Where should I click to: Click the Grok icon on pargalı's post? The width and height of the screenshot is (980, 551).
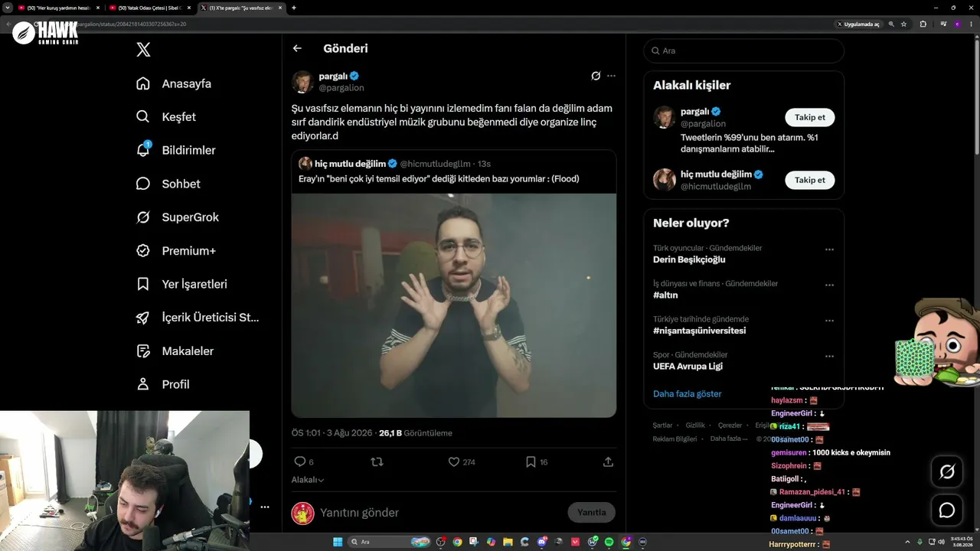point(596,76)
